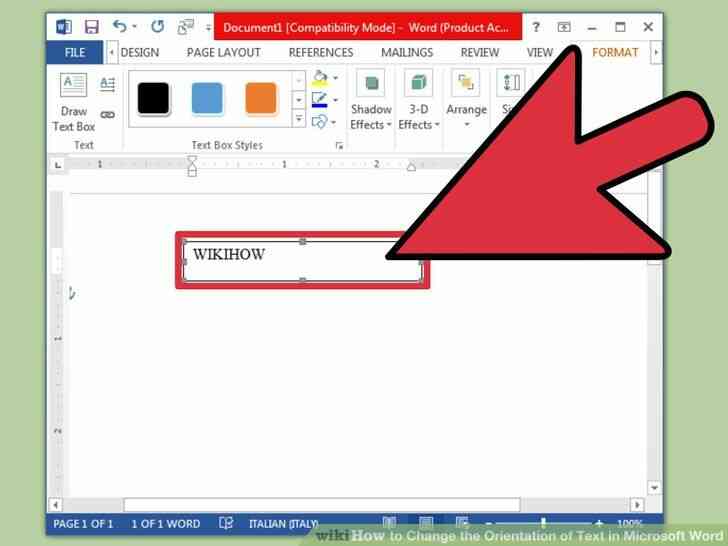728x546 pixels.
Task: Click the Shape Outline pen icon
Action: 319,100
